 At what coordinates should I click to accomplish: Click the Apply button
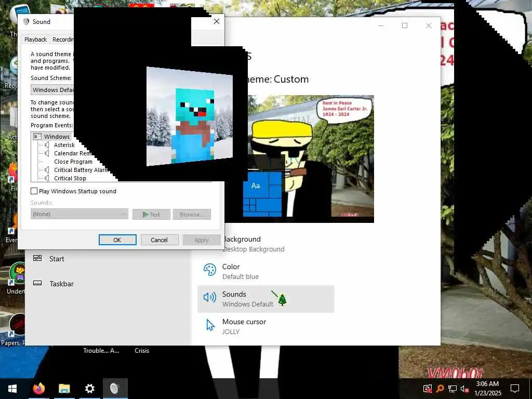coord(202,240)
